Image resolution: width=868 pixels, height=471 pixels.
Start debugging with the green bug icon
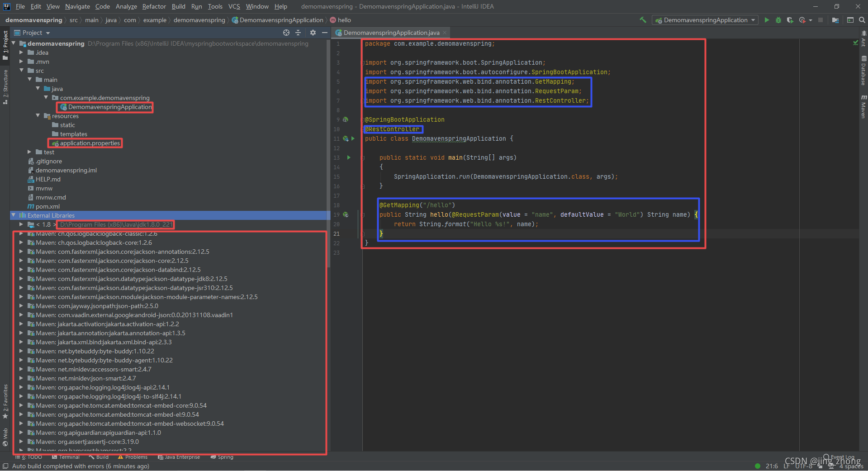tap(778, 20)
